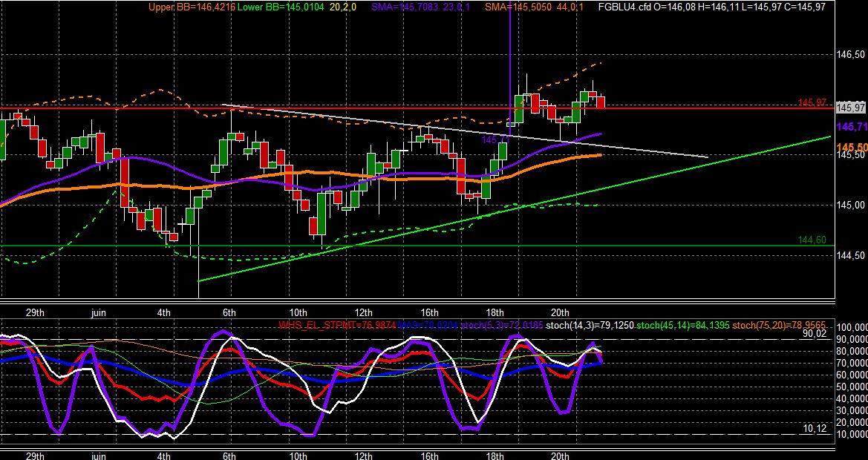Image resolution: width=868 pixels, height=460 pixels.
Task: Click 10th on the price panel date axis
Action: 298,312
